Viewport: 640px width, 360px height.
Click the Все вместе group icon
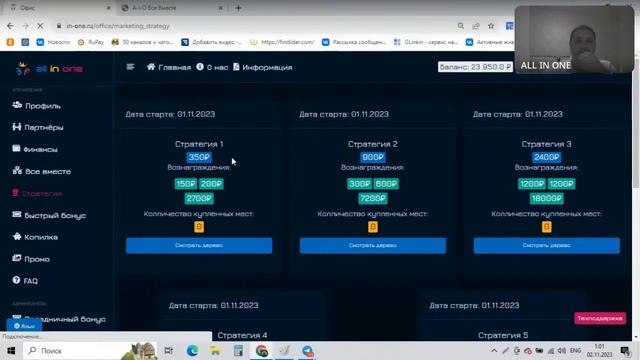[x=17, y=171]
